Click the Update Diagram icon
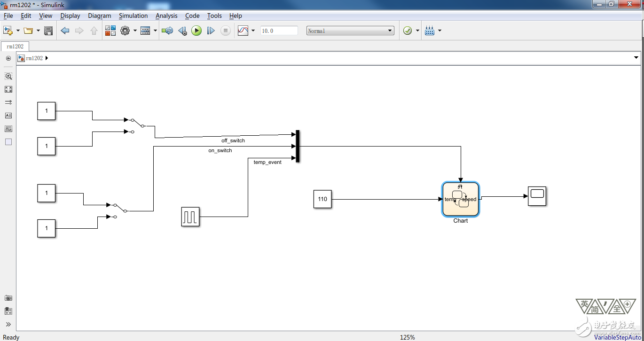 pyautogui.click(x=167, y=31)
